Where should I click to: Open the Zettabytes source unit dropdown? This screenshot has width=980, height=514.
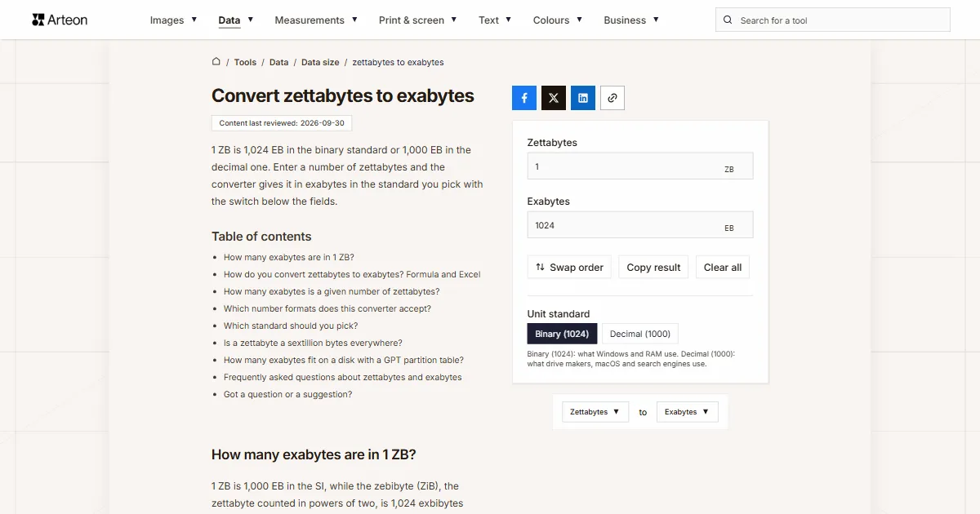[x=595, y=412]
